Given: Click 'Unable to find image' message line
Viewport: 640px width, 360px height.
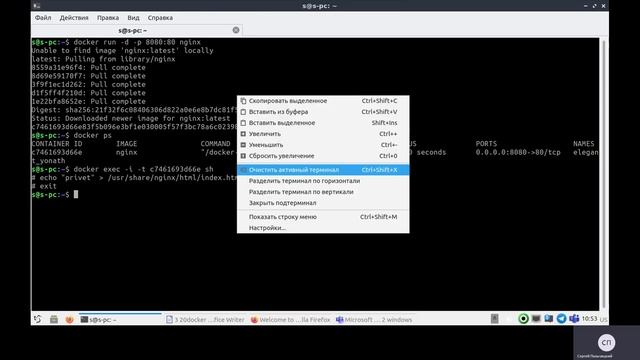Looking at the screenshot, I should pos(122,51).
